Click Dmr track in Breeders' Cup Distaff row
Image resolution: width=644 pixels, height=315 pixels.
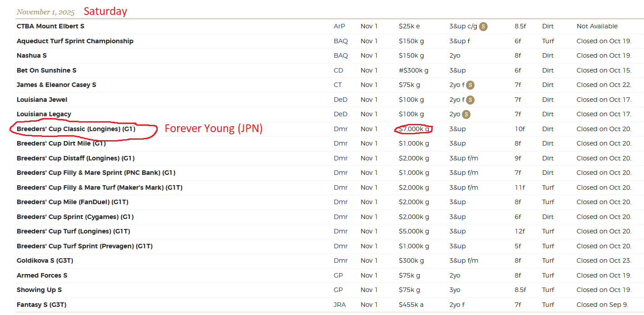pyautogui.click(x=341, y=158)
